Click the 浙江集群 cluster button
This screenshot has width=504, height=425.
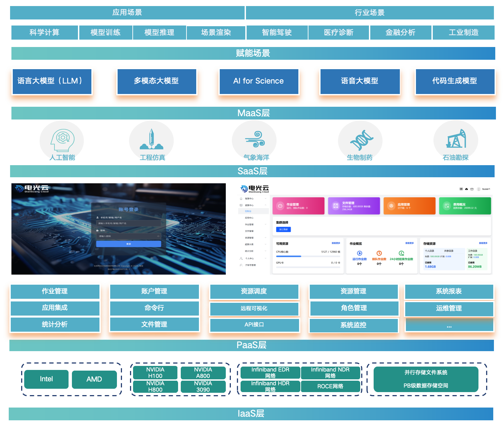pyautogui.click(x=283, y=229)
